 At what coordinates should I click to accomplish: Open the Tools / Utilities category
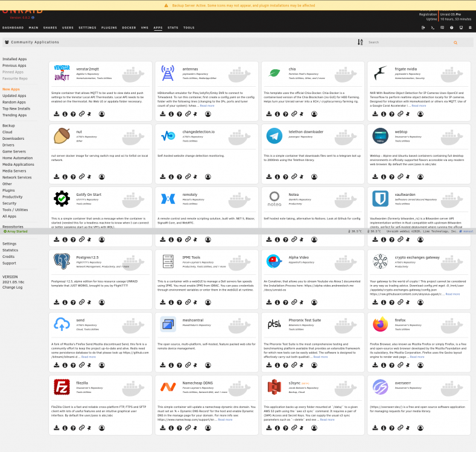15,210
